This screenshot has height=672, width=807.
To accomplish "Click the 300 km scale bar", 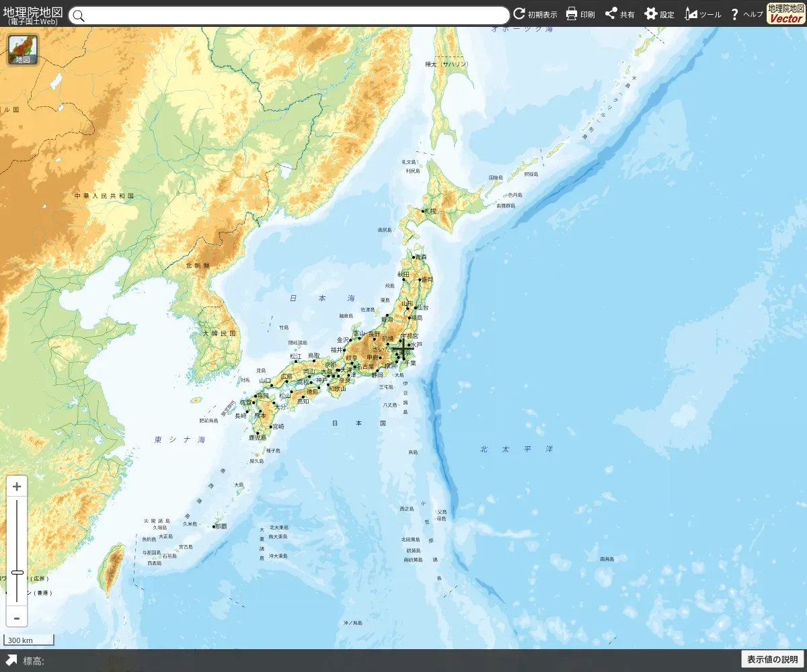I will (x=29, y=640).
